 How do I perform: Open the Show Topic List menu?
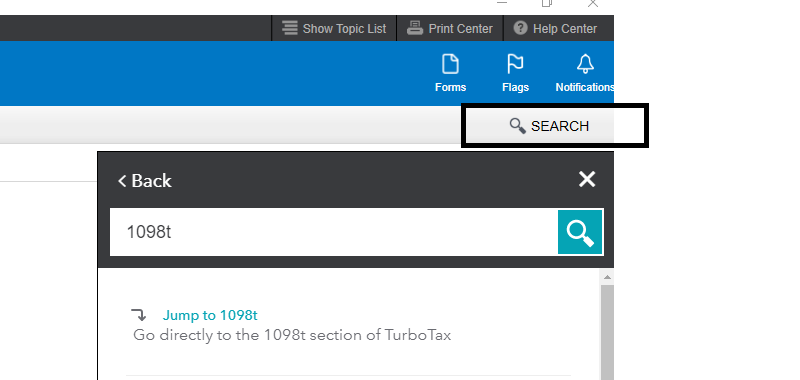coord(334,29)
